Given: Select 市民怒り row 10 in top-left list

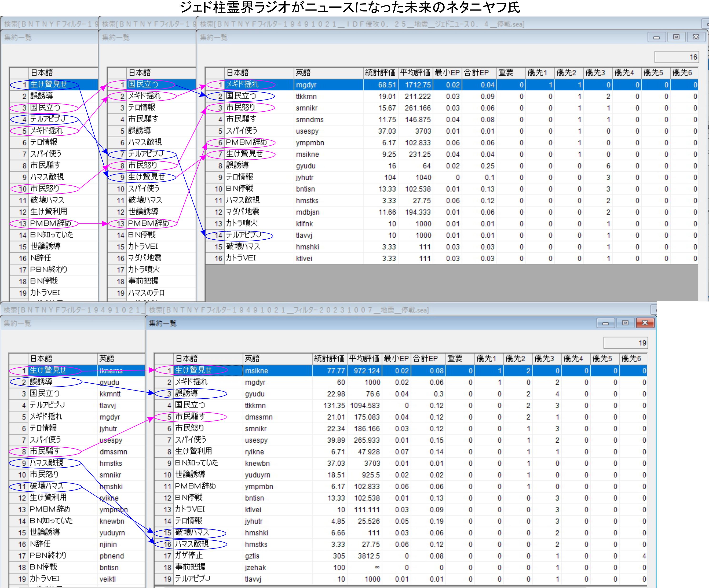Looking at the screenshot, I should pyautogui.click(x=53, y=188).
